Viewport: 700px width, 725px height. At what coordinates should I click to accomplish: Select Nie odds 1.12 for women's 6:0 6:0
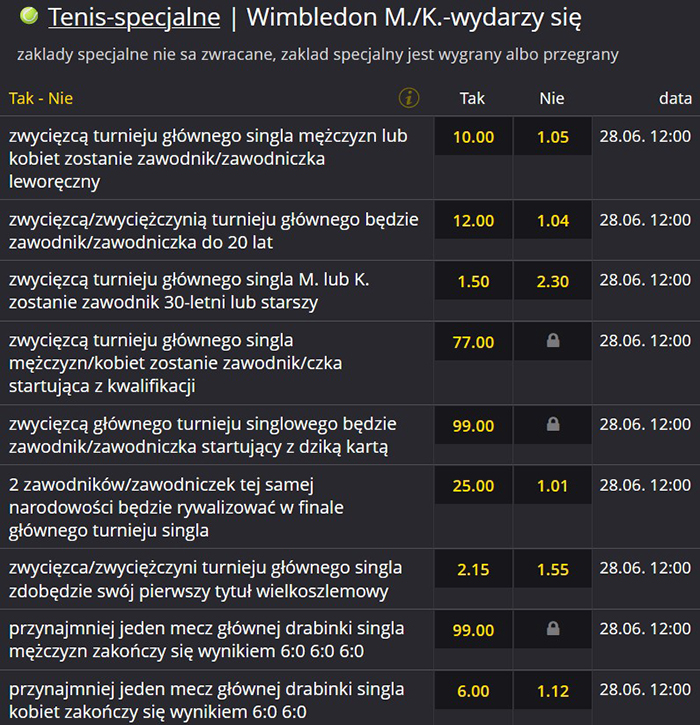coord(552,691)
